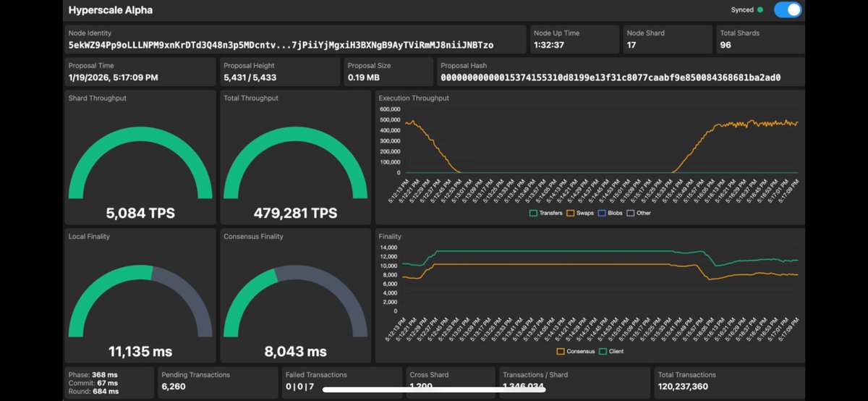This screenshot has height=401, width=868.
Task: Click the Finality chart title
Action: (x=390, y=236)
